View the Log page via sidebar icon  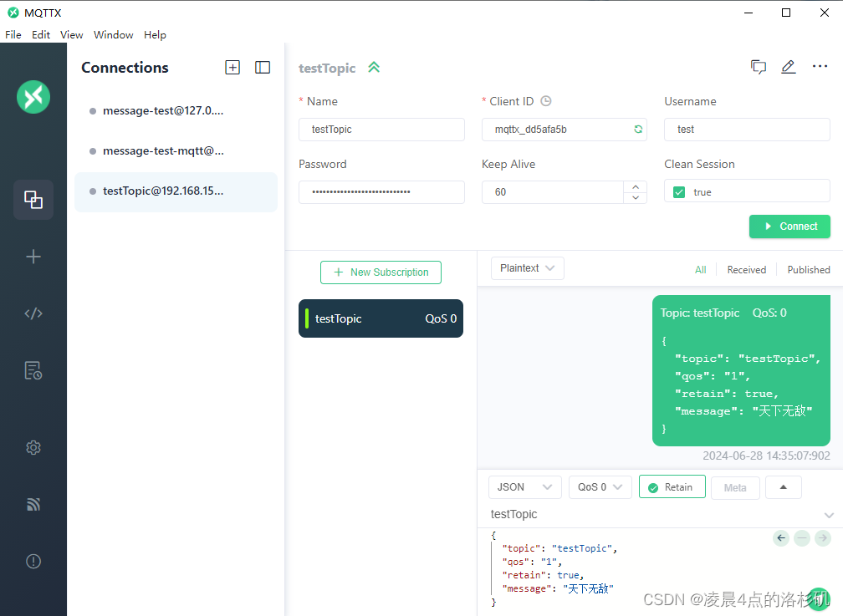(x=33, y=370)
